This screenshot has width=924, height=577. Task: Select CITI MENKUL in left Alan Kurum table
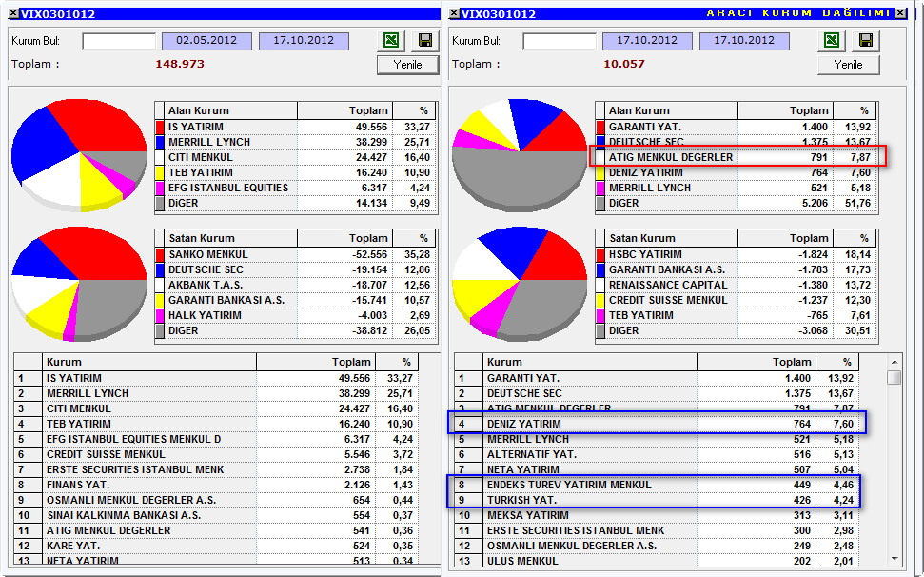(x=296, y=157)
